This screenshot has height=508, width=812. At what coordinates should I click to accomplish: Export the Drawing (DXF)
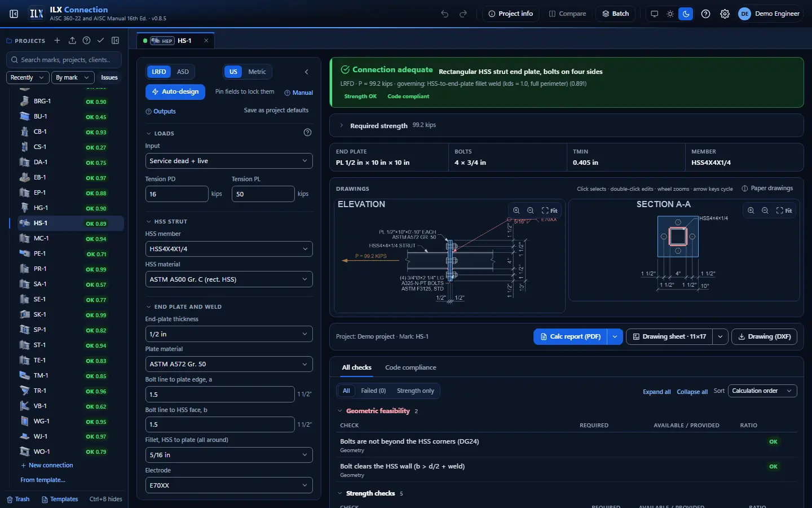pyautogui.click(x=765, y=336)
